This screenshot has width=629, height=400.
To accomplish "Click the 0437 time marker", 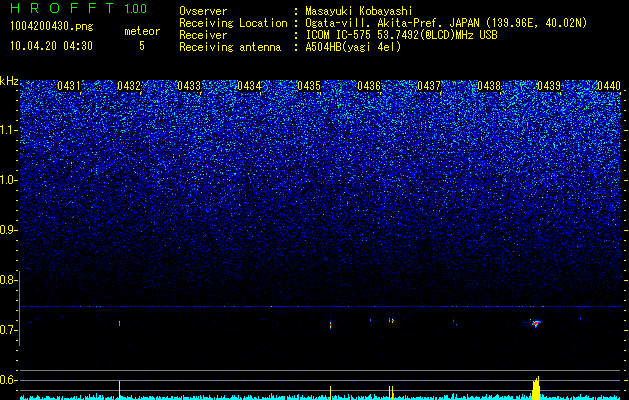I will (429, 86).
